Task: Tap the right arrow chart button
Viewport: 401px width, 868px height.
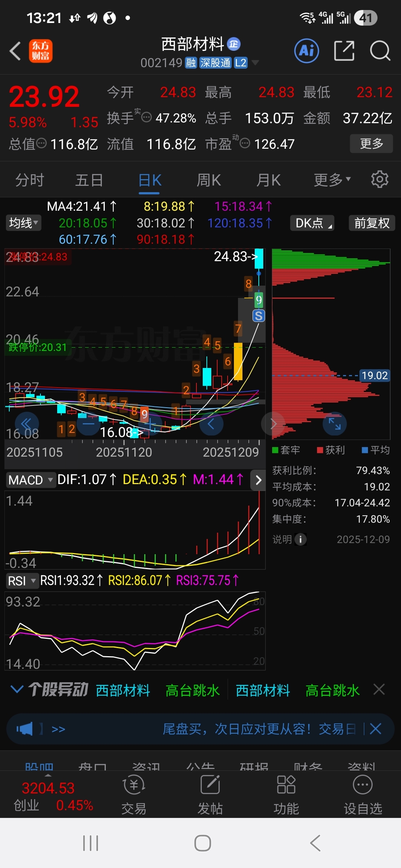Action: tap(273, 424)
